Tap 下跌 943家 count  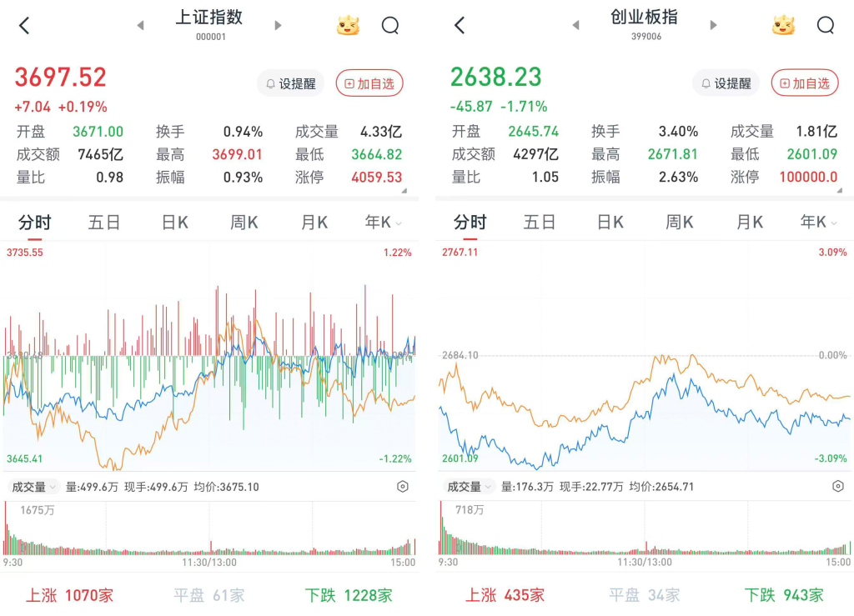(784, 595)
